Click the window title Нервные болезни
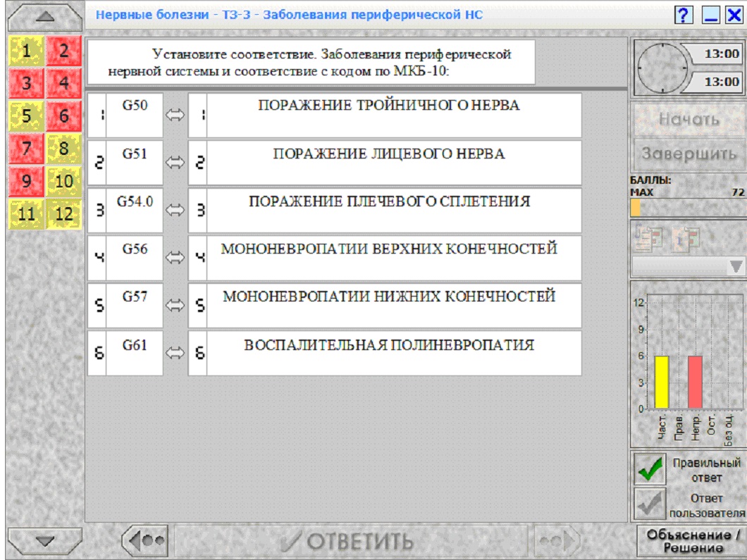This screenshot has width=747, height=560. (x=290, y=15)
